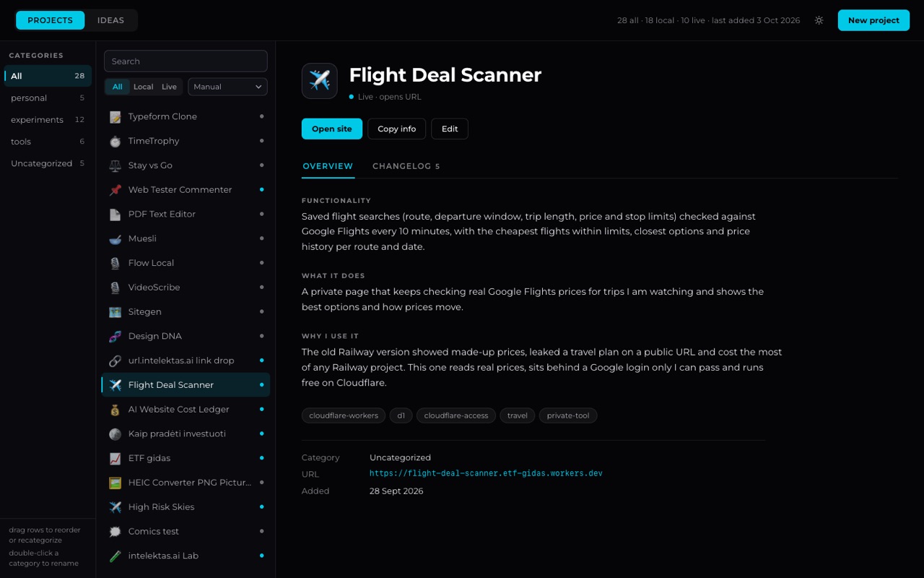
Task: Click the ETF gidas chart icon
Action: point(115,458)
